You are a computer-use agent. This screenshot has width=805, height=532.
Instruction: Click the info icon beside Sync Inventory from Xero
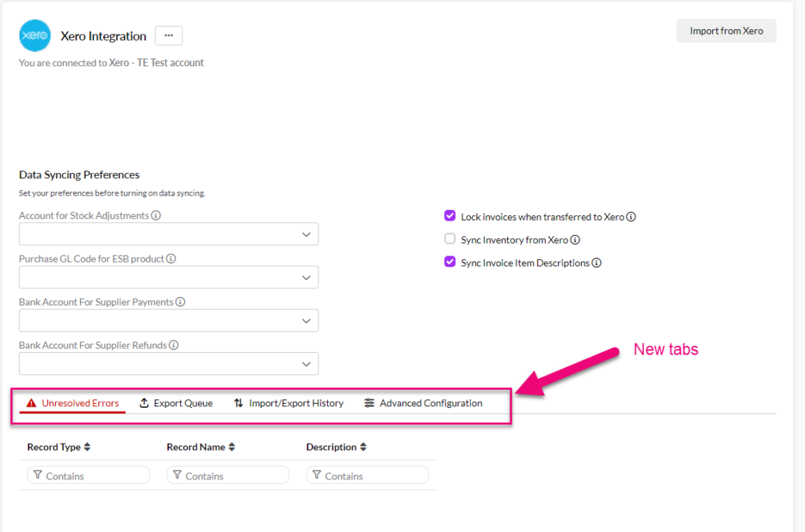pyautogui.click(x=576, y=238)
